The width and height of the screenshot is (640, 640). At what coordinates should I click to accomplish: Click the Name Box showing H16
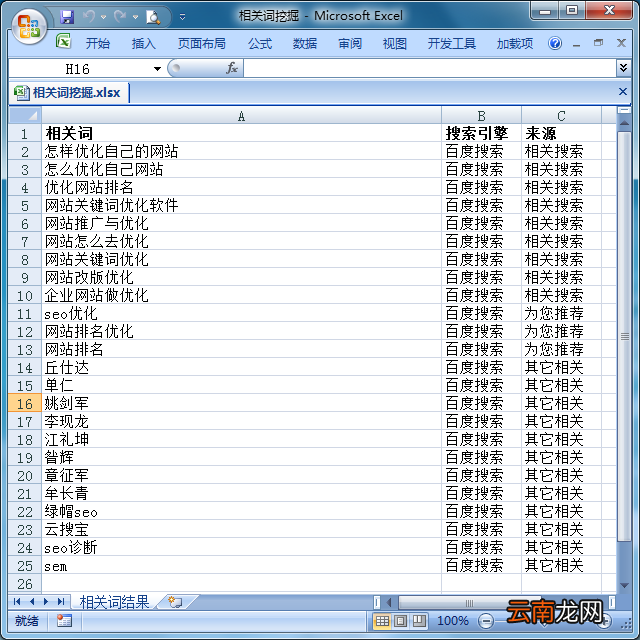(78, 69)
